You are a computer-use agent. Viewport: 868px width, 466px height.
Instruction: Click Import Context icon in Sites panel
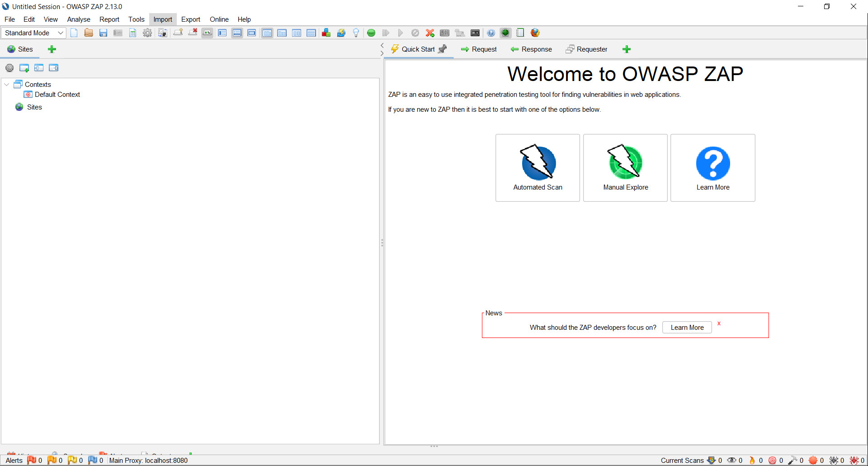tap(39, 68)
